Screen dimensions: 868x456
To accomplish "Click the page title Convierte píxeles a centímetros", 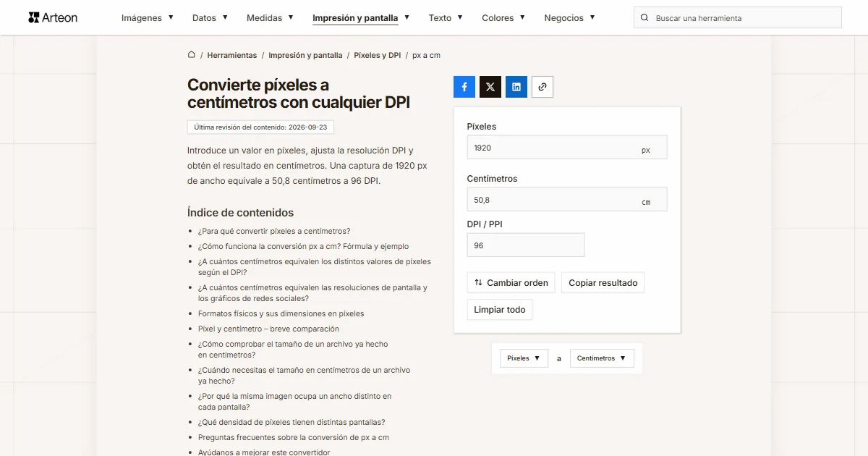I will 299,94.
